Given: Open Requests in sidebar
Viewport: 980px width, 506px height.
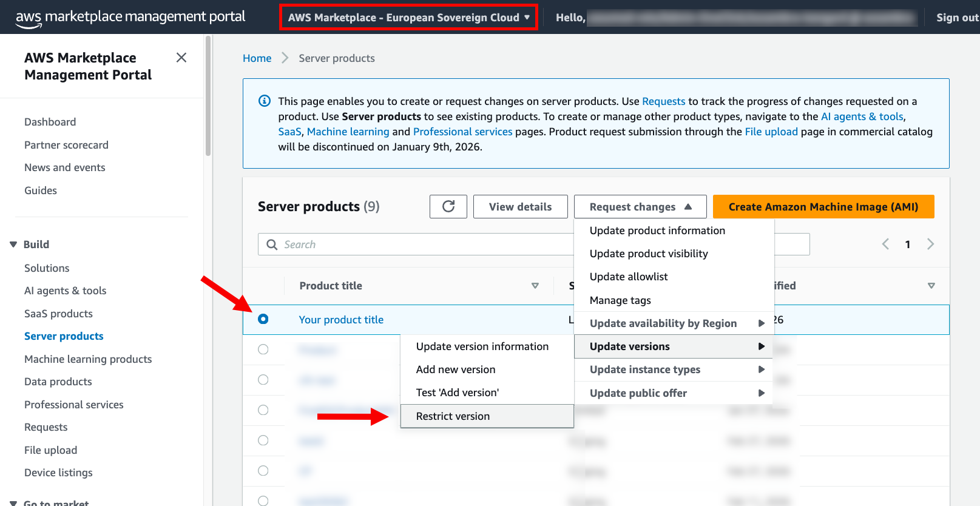Looking at the screenshot, I should click(x=46, y=427).
